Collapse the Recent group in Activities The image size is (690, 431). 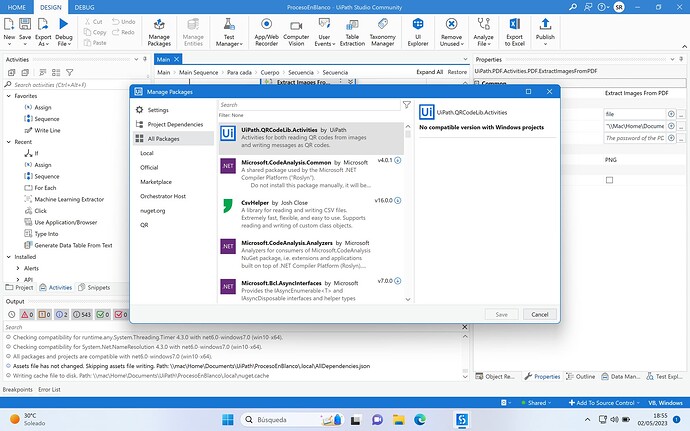point(8,142)
